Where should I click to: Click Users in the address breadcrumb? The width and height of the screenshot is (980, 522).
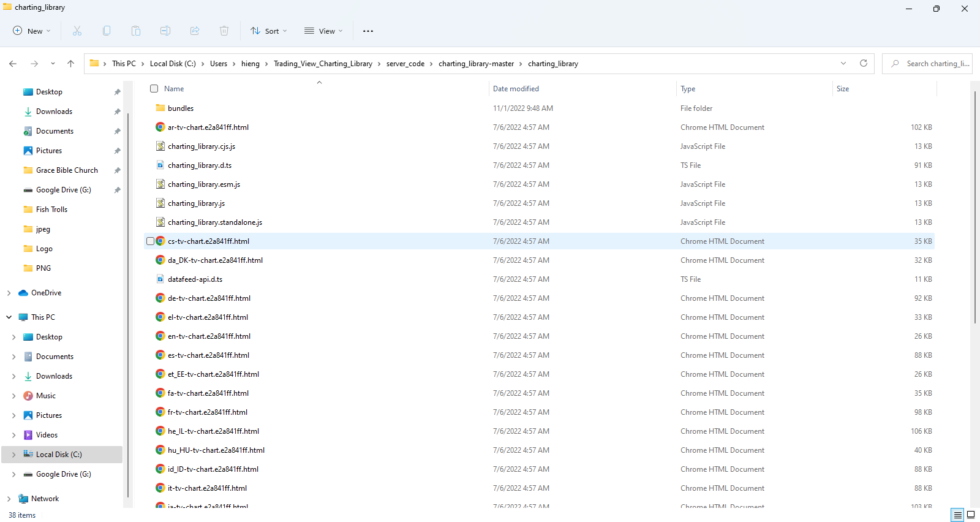219,64
